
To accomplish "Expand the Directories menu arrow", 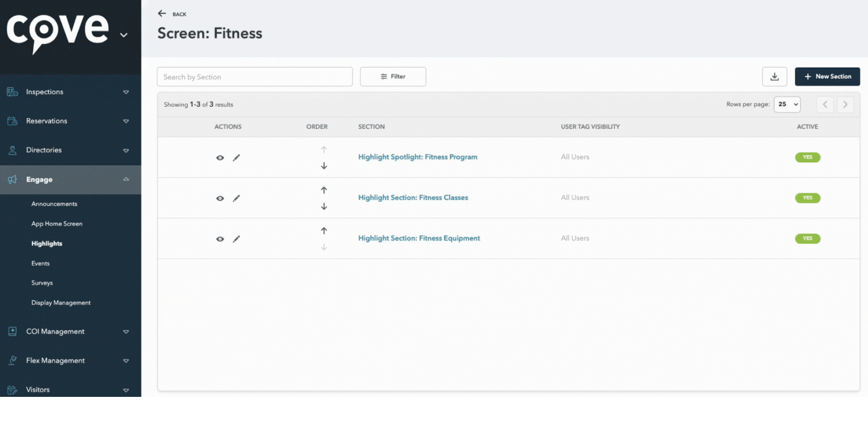I will click(126, 150).
